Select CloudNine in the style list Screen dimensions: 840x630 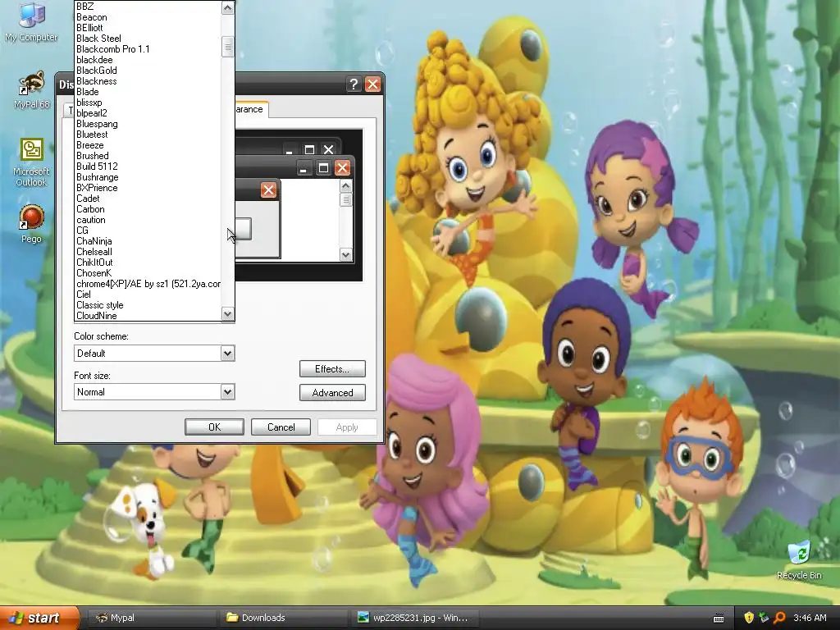coord(148,316)
